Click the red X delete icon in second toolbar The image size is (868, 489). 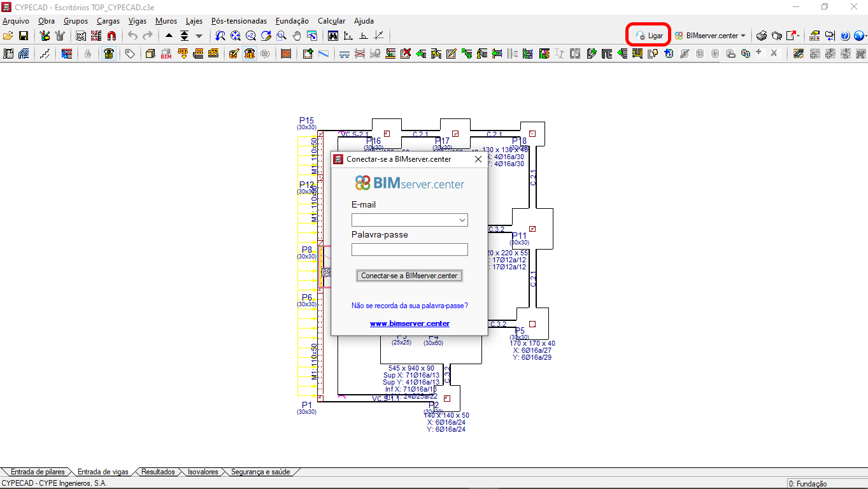click(405, 53)
